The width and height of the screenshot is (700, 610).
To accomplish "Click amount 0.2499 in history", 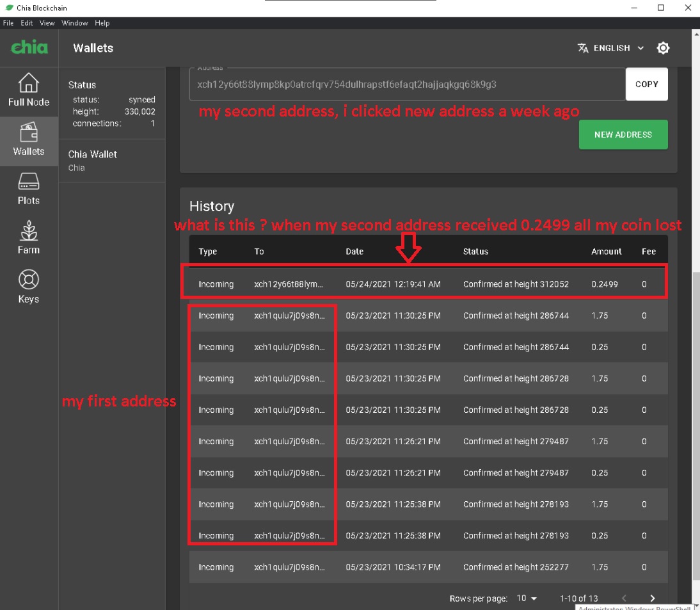I will coord(605,284).
